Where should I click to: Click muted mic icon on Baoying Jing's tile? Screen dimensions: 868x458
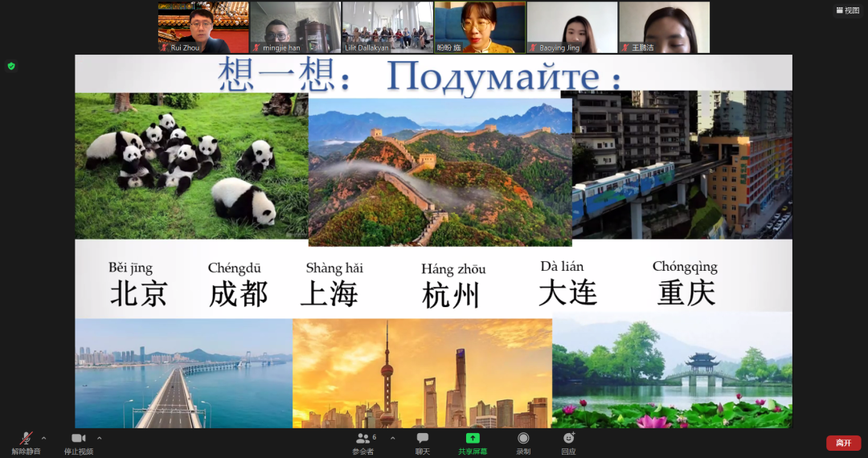click(x=533, y=47)
